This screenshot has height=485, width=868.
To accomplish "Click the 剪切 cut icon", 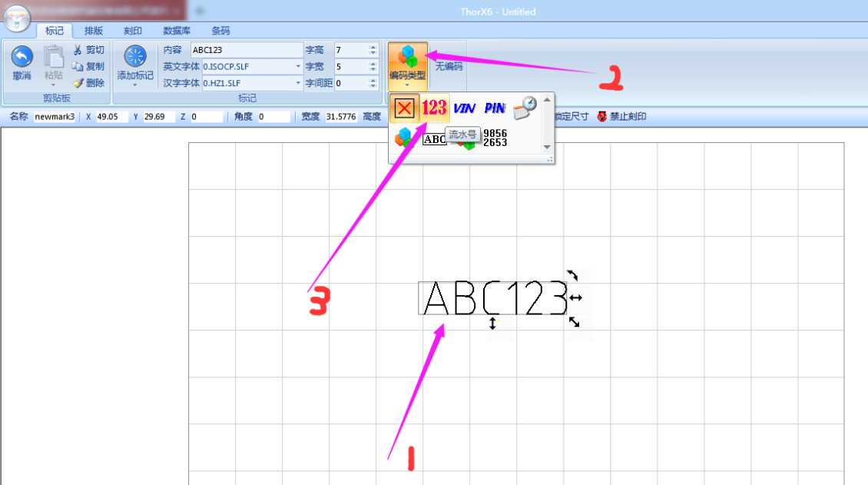I will click(78, 50).
